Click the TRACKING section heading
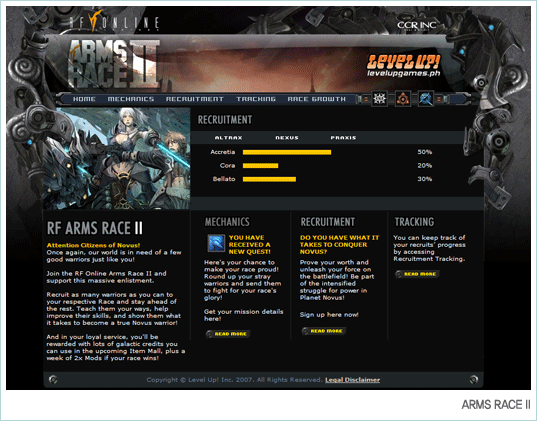This screenshot has width=537, height=421. (x=414, y=222)
